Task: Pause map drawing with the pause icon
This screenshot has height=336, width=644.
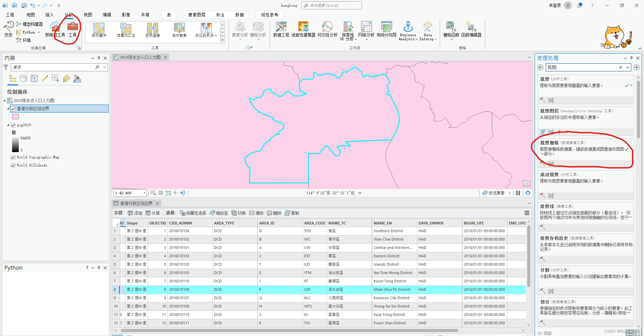Action: point(518,193)
